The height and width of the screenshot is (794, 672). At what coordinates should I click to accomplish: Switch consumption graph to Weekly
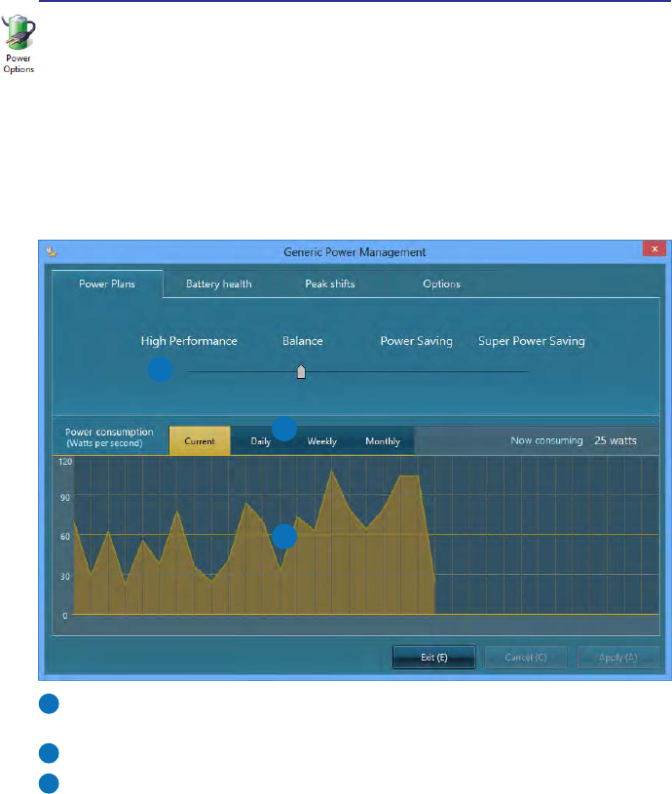click(321, 441)
